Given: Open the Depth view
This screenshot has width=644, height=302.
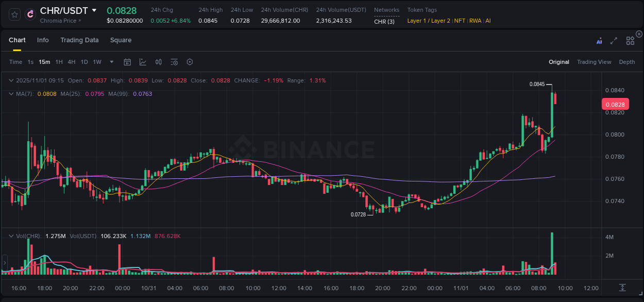Looking at the screenshot, I should click(x=627, y=62).
